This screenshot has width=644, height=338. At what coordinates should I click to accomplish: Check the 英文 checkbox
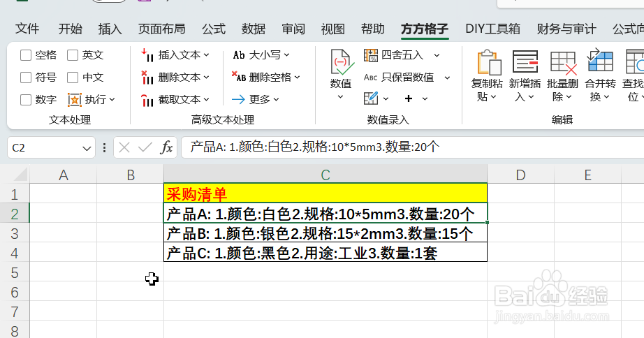73,55
